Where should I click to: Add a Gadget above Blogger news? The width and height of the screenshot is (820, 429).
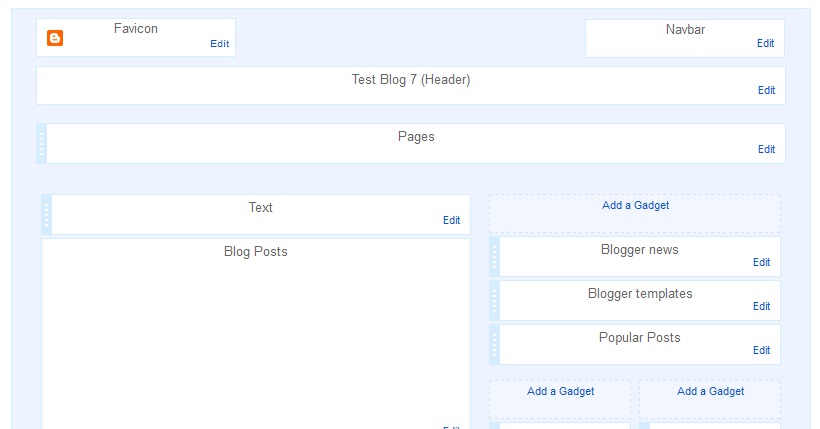pos(635,206)
